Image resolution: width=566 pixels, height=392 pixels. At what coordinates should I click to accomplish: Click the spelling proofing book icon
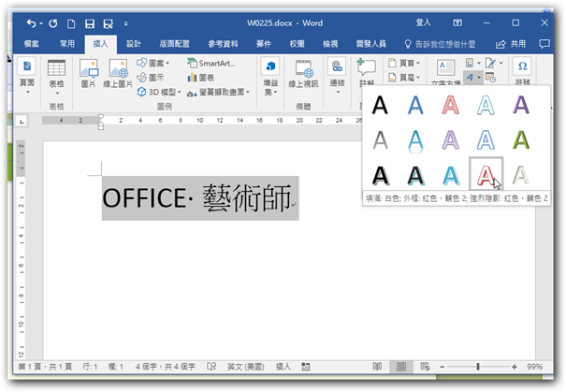(x=211, y=367)
